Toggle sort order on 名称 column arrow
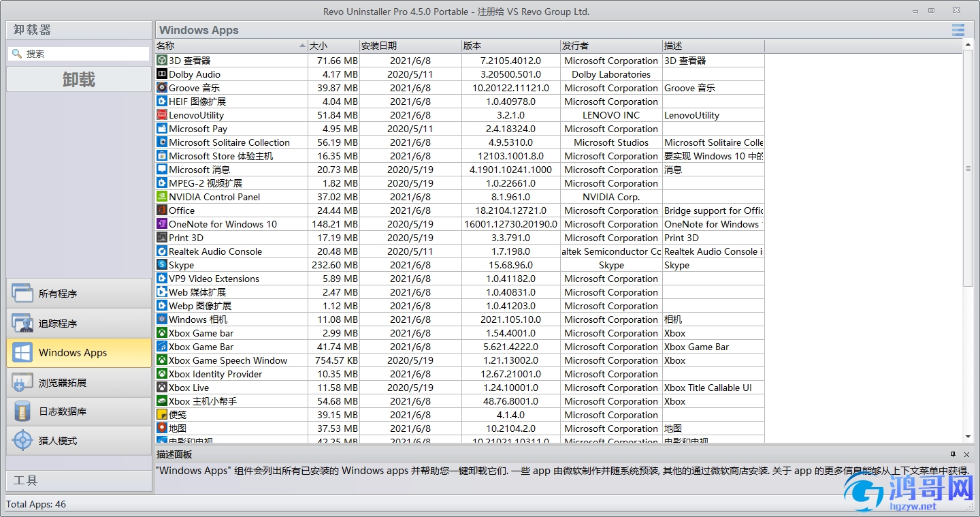Image resolution: width=980 pixels, height=517 pixels. click(x=302, y=46)
